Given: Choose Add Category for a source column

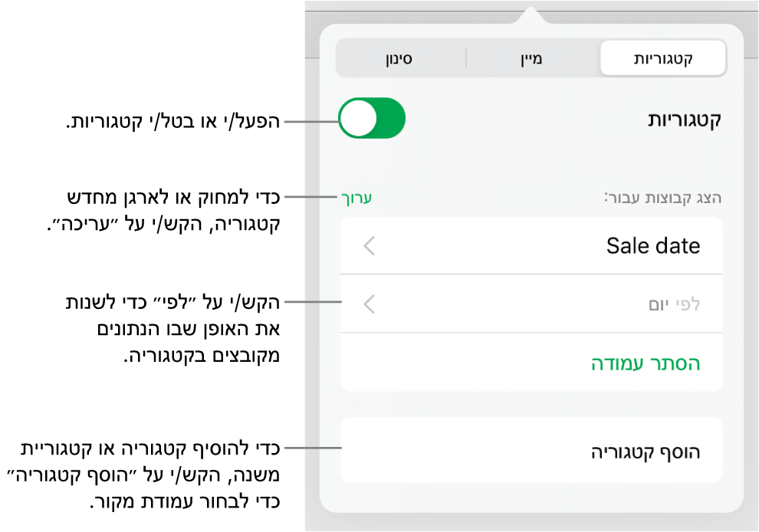Looking at the screenshot, I should 649,450.
